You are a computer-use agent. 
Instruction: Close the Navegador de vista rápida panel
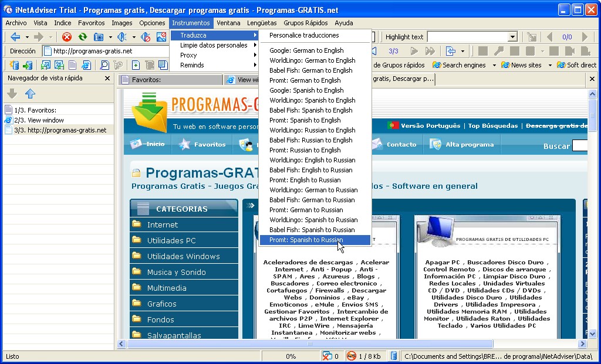[107, 79]
